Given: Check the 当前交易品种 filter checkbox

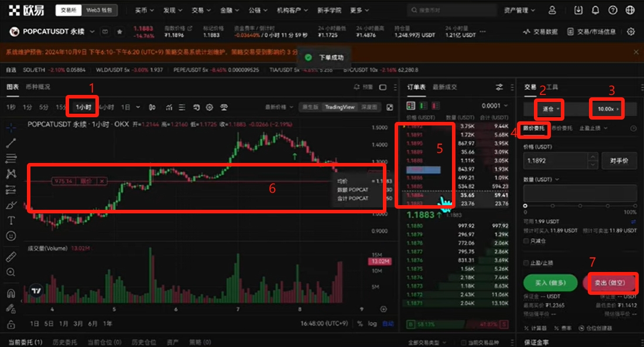Looking at the screenshot, I should click(464, 342).
